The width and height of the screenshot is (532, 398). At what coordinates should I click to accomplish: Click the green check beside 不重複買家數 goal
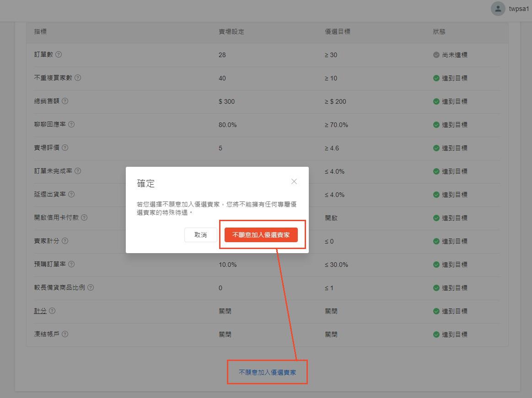pyautogui.click(x=436, y=78)
